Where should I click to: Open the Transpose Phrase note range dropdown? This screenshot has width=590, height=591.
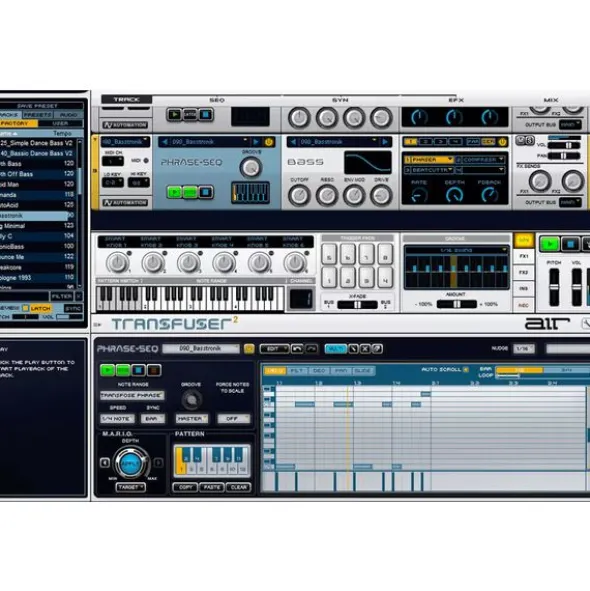click(132, 395)
